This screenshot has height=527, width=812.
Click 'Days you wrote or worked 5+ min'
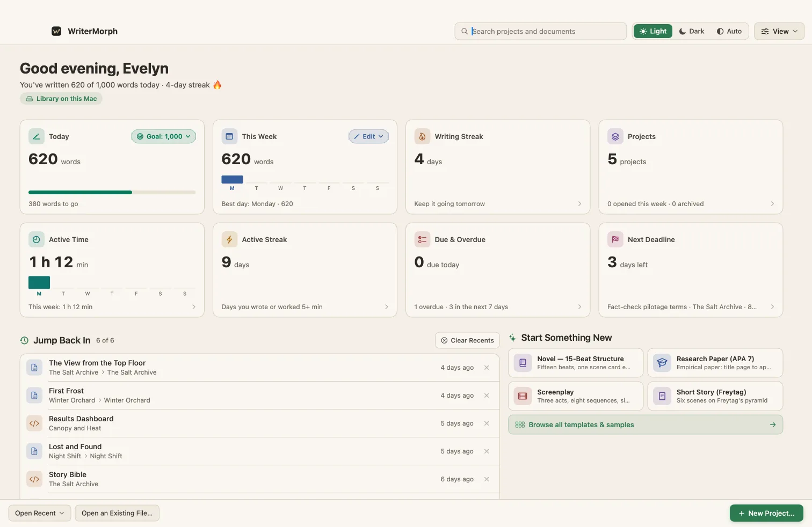(x=272, y=307)
